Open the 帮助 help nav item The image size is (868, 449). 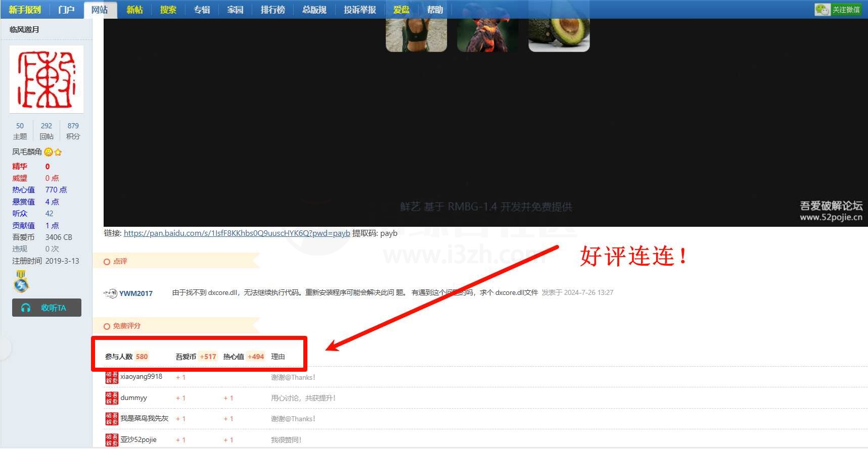[x=435, y=10]
